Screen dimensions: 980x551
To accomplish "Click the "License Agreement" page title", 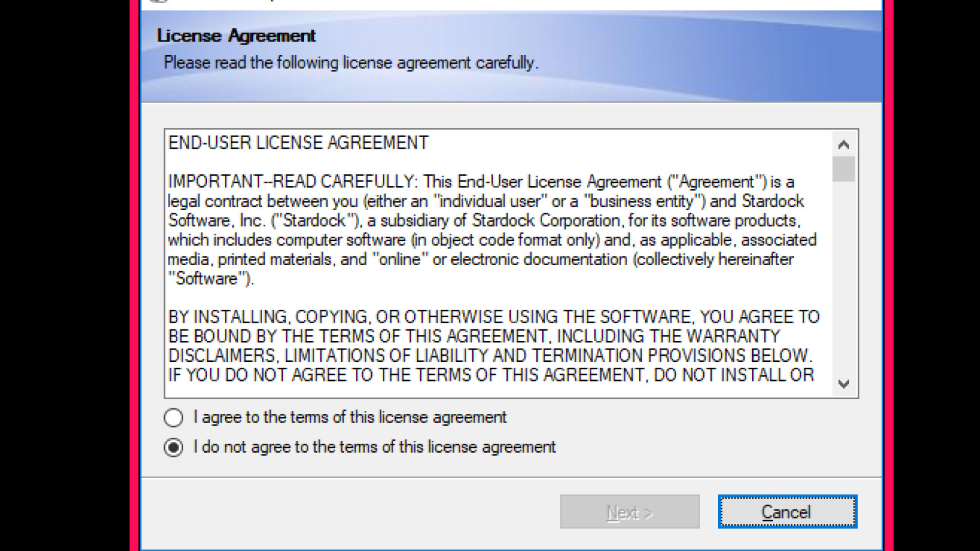I will pyautogui.click(x=236, y=36).
